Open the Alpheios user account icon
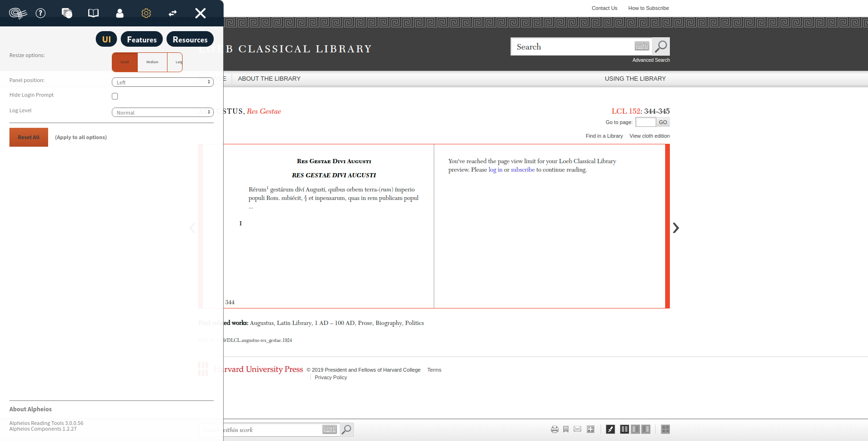The height and width of the screenshot is (441, 868). coord(119,13)
